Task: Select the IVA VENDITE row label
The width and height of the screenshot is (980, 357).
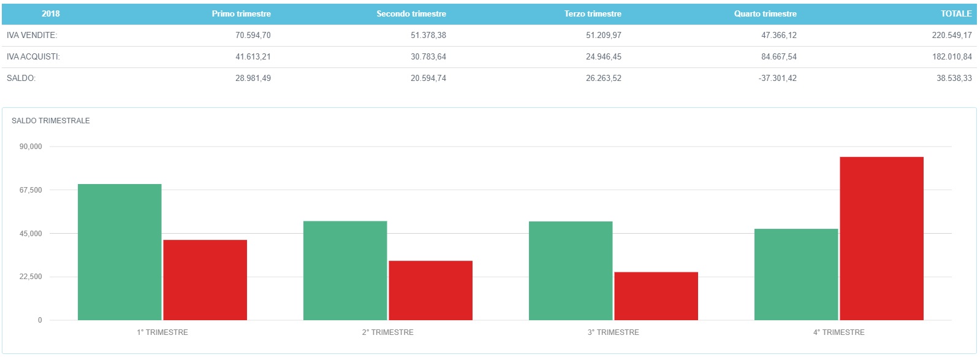Action: click(32, 36)
